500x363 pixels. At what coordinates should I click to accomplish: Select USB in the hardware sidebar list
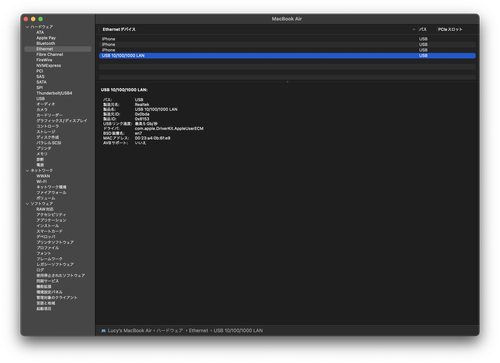40,99
